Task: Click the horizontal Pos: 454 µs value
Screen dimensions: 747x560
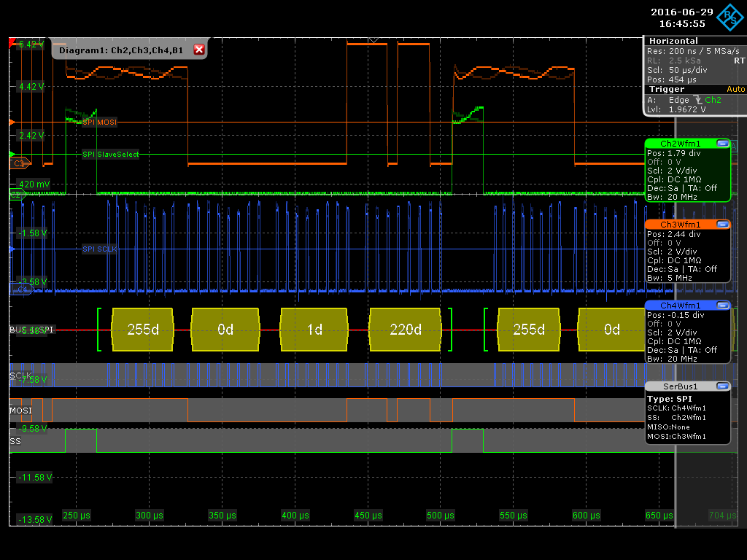Action: pos(672,79)
